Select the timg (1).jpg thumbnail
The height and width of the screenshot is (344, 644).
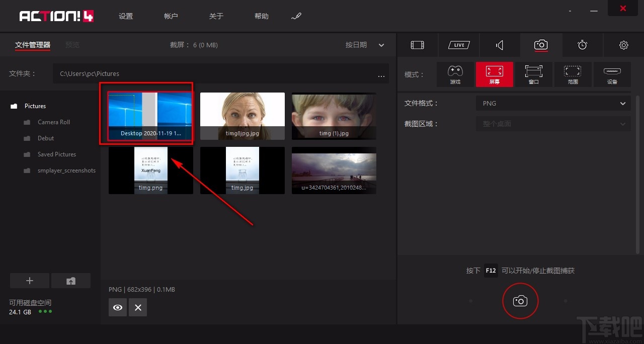[334, 116]
